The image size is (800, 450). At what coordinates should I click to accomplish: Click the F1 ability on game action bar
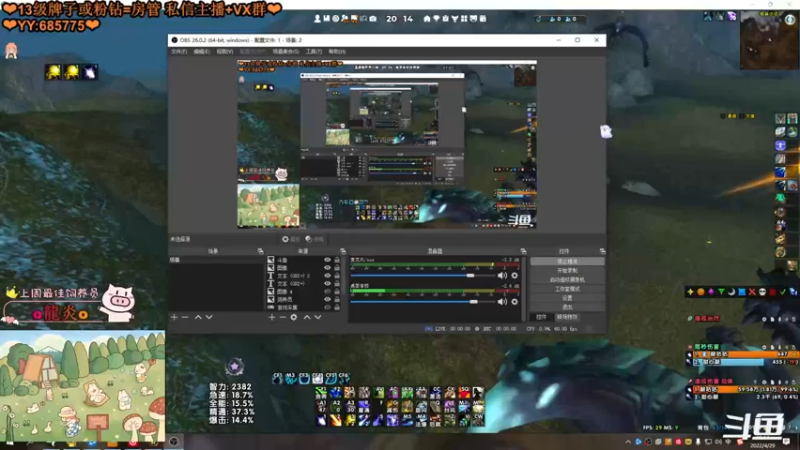(x=321, y=392)
